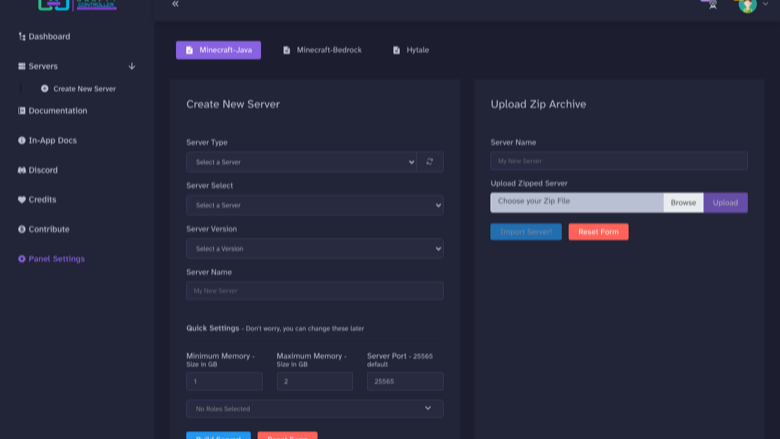Open Credits page
780x439 pixels.
42,199
